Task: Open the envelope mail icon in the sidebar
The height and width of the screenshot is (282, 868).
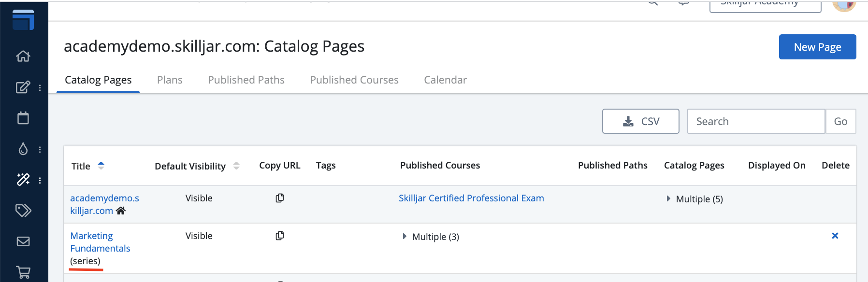Action: tap(23, 241)
